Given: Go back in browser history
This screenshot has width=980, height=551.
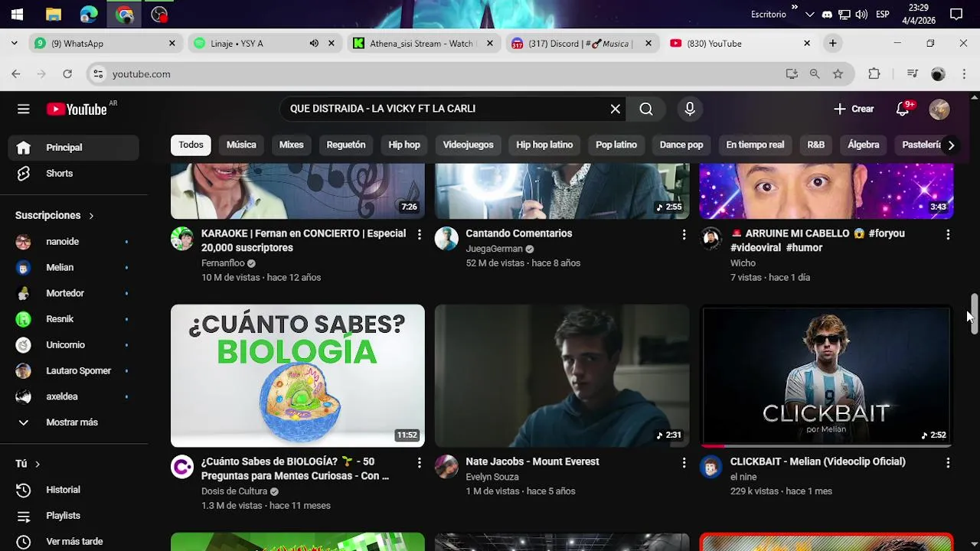Looking at the screenshot, I should [x=16, y=74].
